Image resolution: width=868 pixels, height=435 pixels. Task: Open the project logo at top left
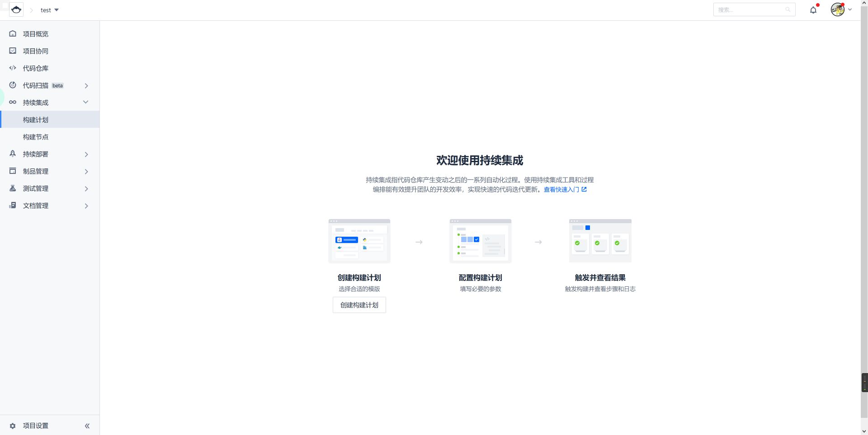[x=16, y=9]
